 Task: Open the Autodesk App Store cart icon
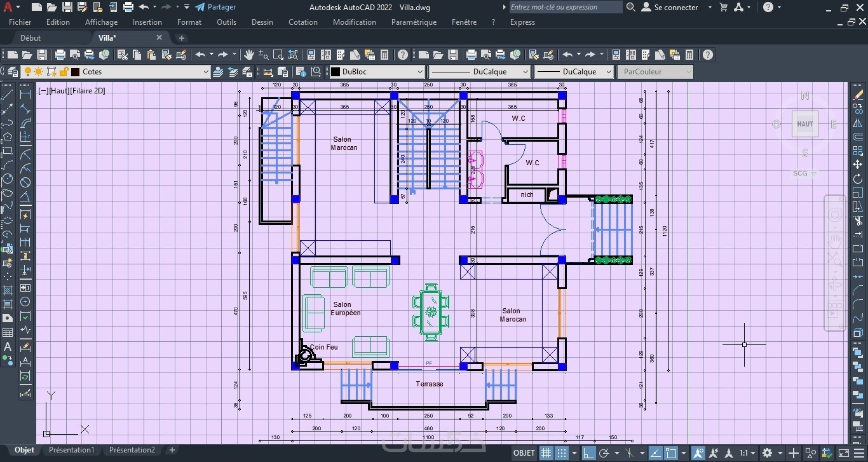point(723,8)
